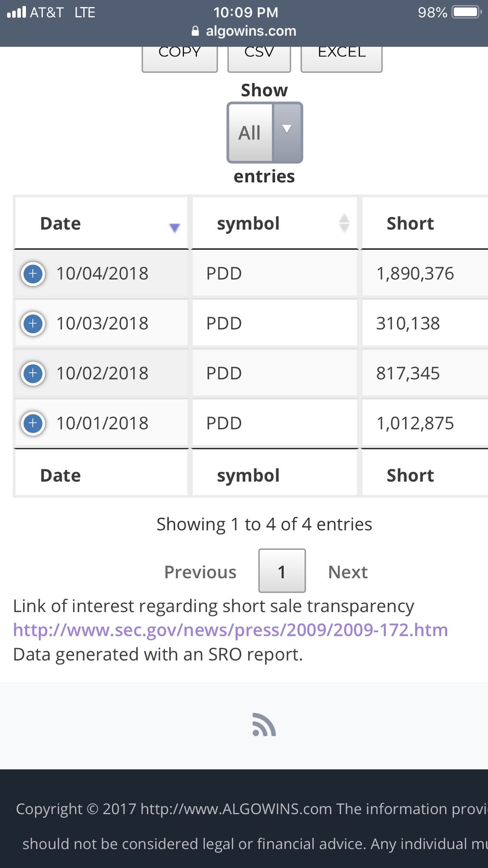Expand row details for 10/04/2018

tap(33, 274)
